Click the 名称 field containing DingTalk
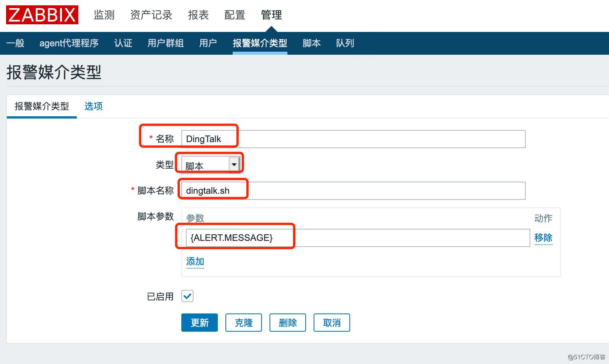This screenshot has width=609, height=364. [353, 139]
